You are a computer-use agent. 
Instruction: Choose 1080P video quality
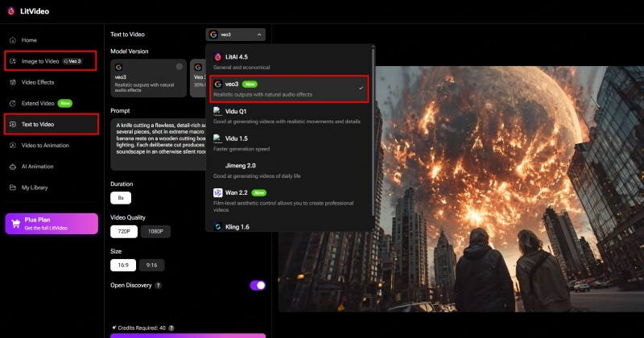[x=155, y=231]
